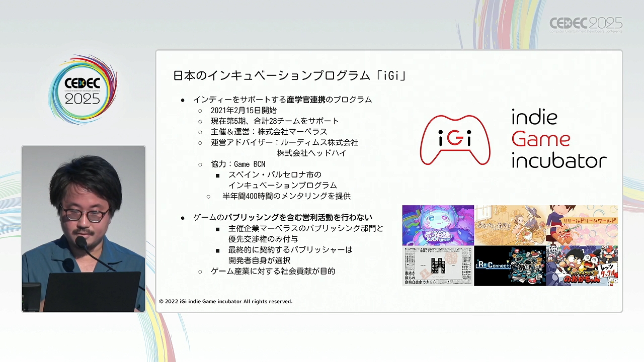This screenshot has width=644, height=362.
Task: Click the colorful CEDEC 2025 circular logo
Action: pos(83,90)
